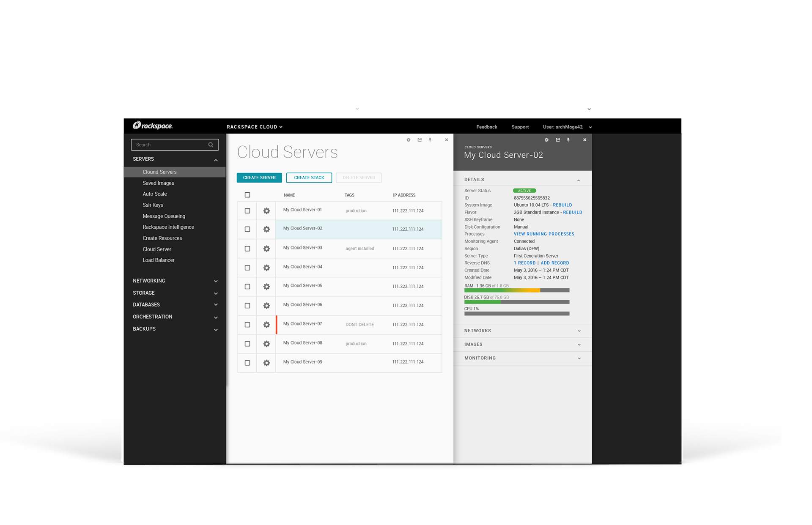Select Clound Servers in sidebar
This screenshot has width=812, height=525.
[x=175, y=172]
